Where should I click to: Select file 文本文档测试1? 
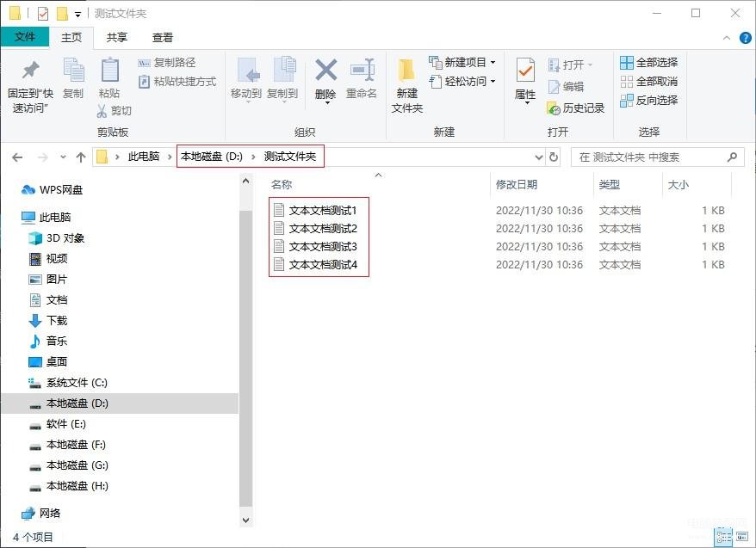point(315,211)
